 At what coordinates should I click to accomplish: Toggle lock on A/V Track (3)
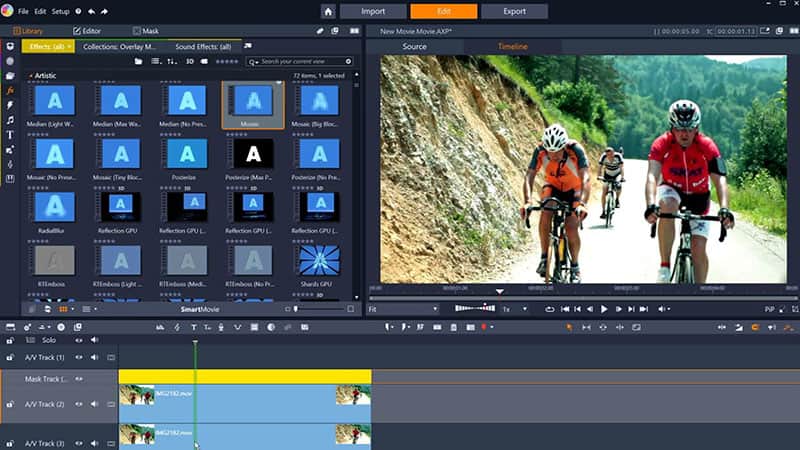10,443
